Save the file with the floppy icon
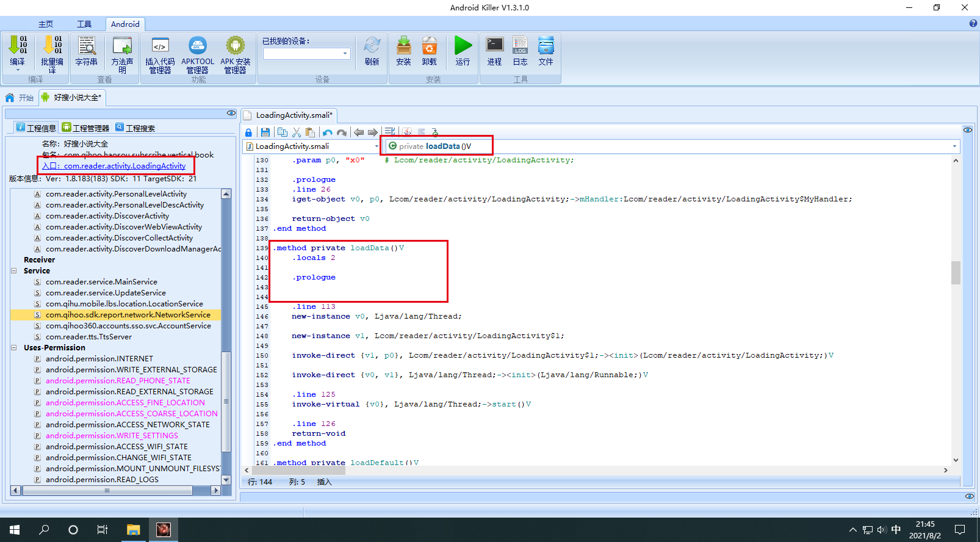The height and width of the screenshot is (542, 980). (265, 132)
